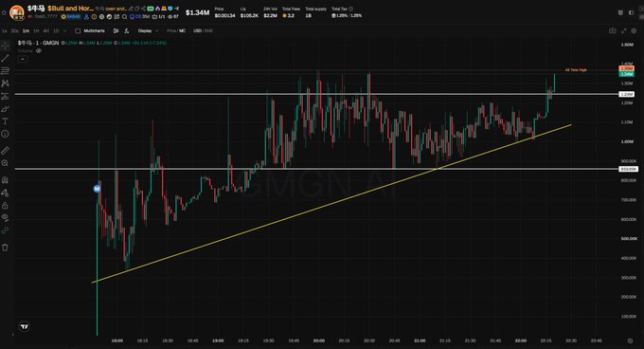This screenshot has width=644, height=349.
Task: Open the globe website link icon
Action: 101,17
